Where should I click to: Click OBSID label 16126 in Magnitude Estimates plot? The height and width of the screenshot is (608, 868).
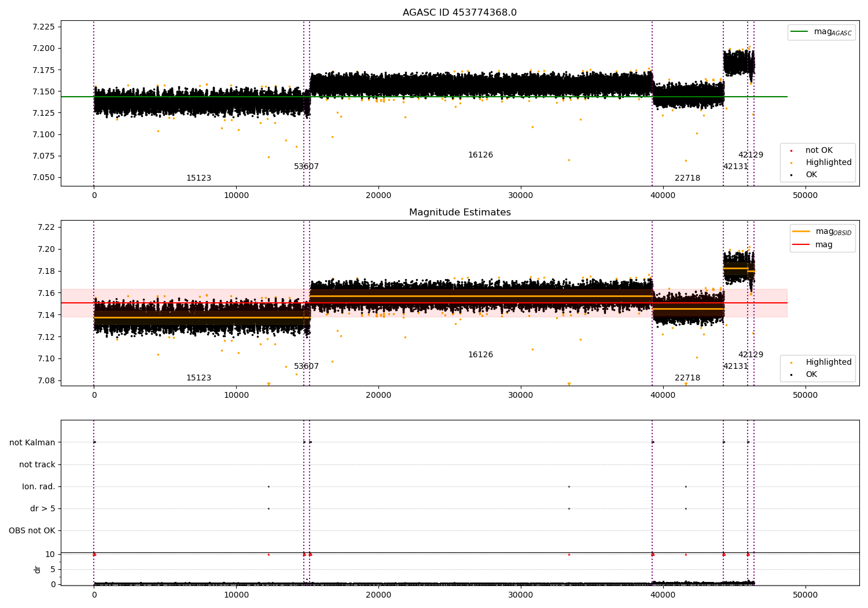480,355
